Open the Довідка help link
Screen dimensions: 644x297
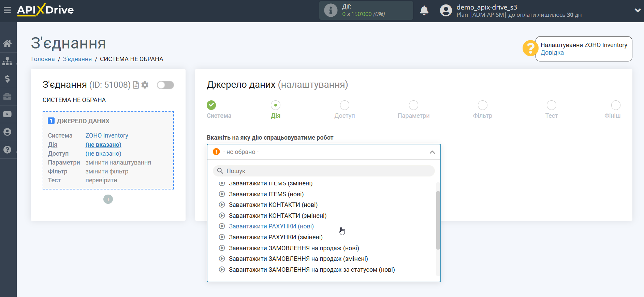point(552,53)
